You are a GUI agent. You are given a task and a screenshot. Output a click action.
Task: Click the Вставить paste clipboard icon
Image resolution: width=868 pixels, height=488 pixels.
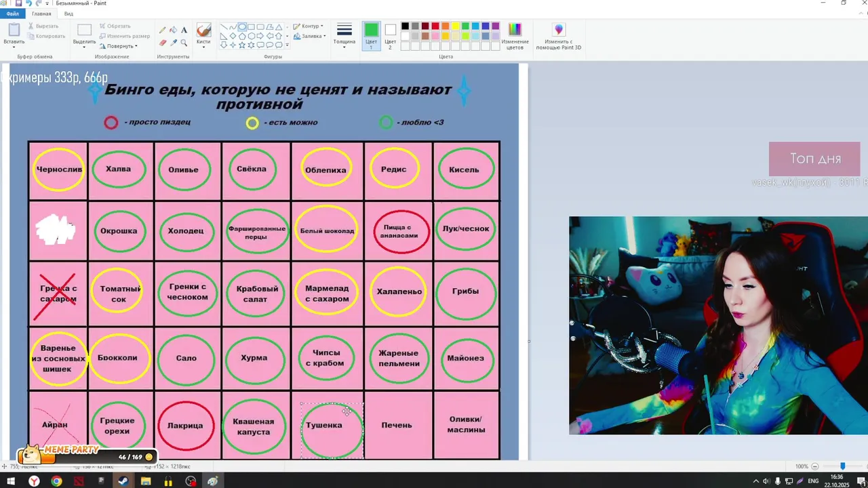point(14,30)
